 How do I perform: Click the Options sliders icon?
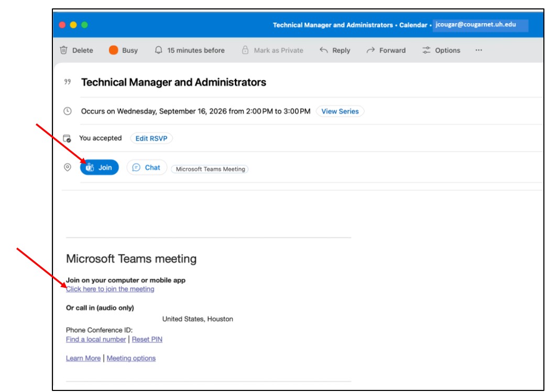(426, 50)
